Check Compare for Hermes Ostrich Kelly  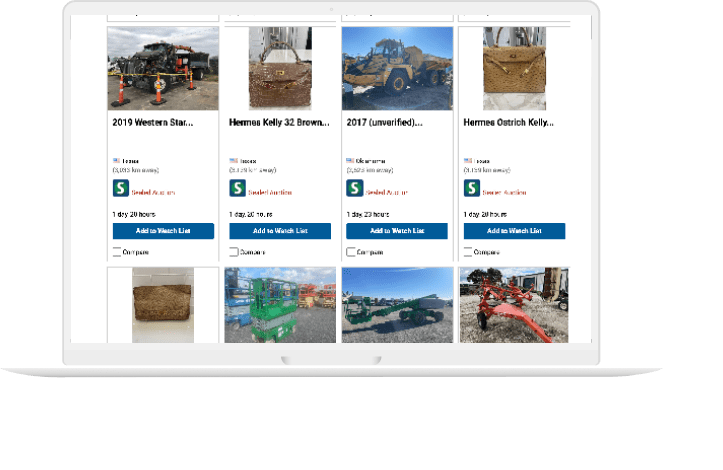468,252
